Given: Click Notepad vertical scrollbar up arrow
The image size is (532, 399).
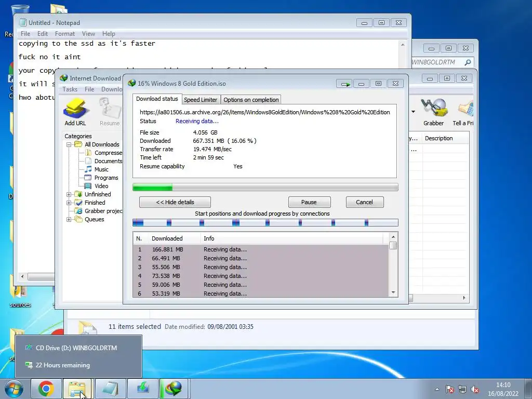Looking at the screenshot, I should 403,45.
